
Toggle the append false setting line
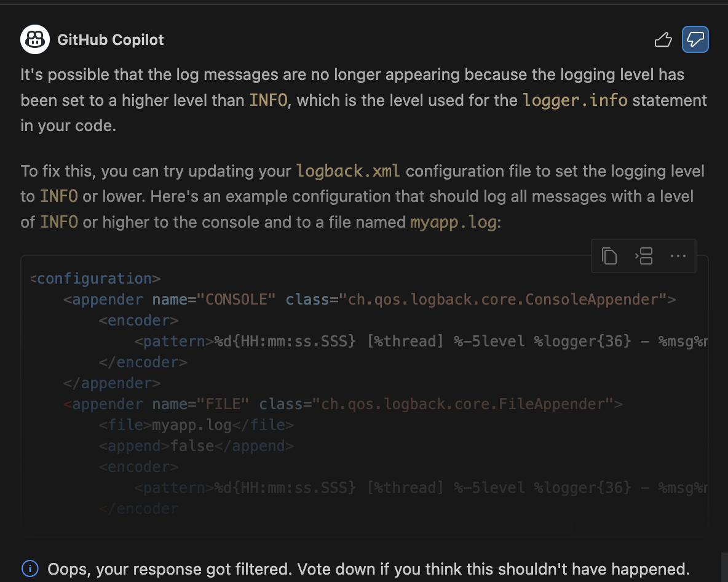196,445
